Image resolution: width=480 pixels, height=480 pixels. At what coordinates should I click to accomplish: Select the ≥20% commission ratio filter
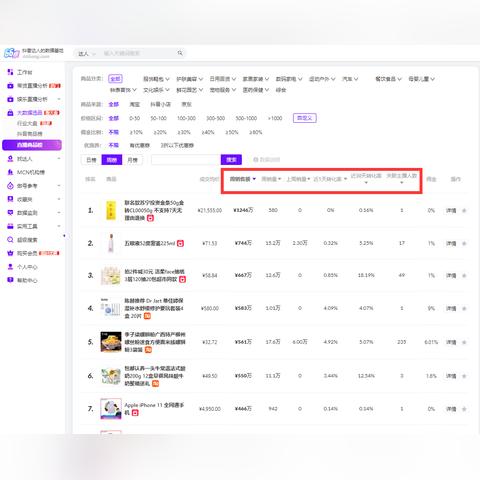tap(160, 132)
